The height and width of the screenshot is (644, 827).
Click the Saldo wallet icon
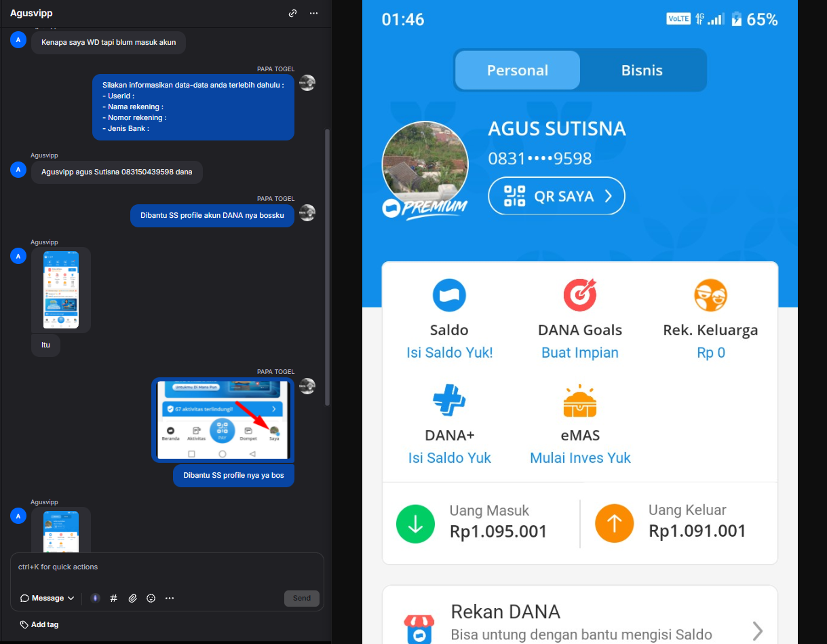pyautogui.click(x=449, y=295)
